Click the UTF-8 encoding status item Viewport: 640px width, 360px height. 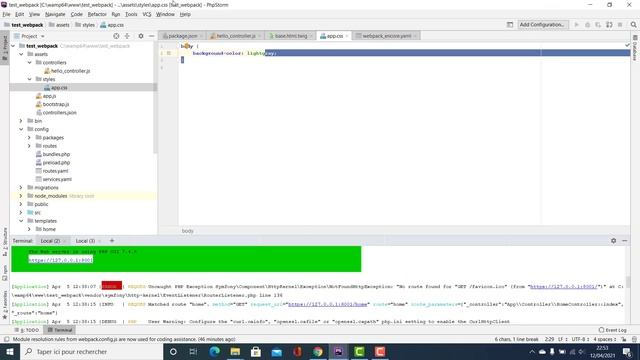point(579,339)
